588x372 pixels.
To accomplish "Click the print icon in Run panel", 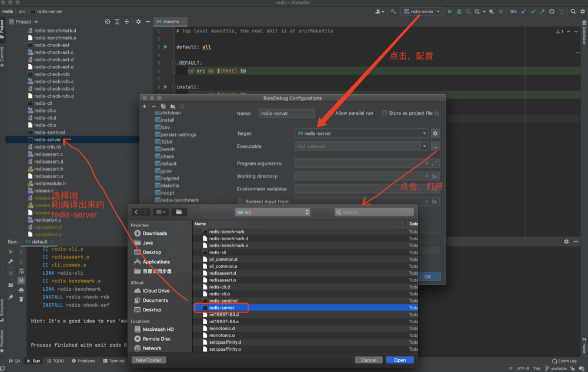I will 21,290.
